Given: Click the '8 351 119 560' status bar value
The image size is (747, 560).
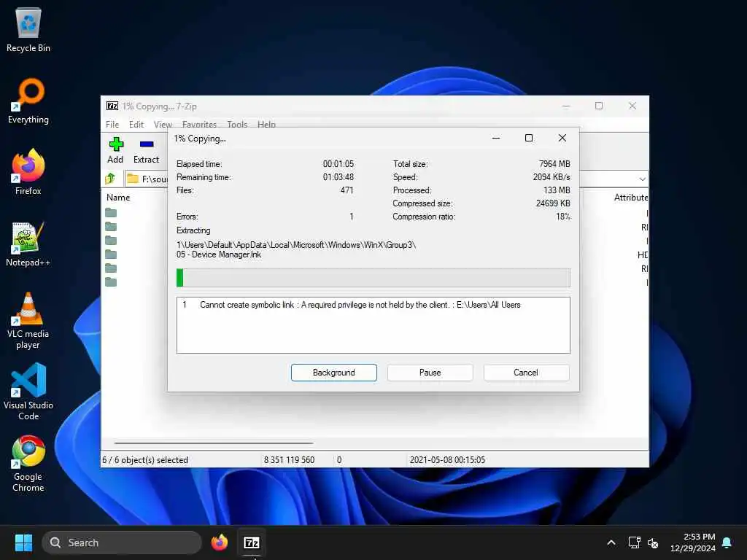Looking at the screenshot, I should coord(289,460).
